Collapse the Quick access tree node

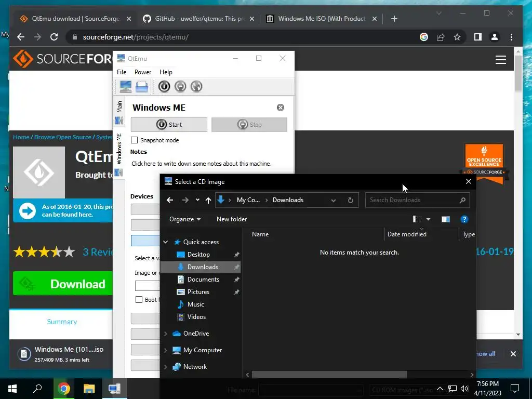[x=166, y=242]
